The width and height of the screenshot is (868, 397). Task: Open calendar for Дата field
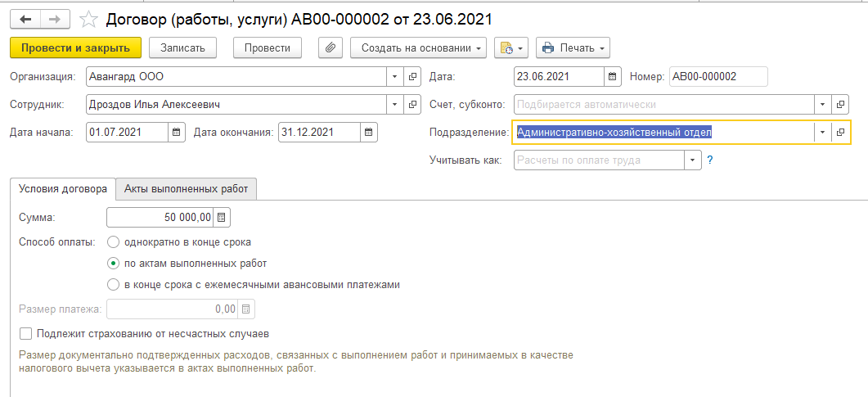(612, 77)
